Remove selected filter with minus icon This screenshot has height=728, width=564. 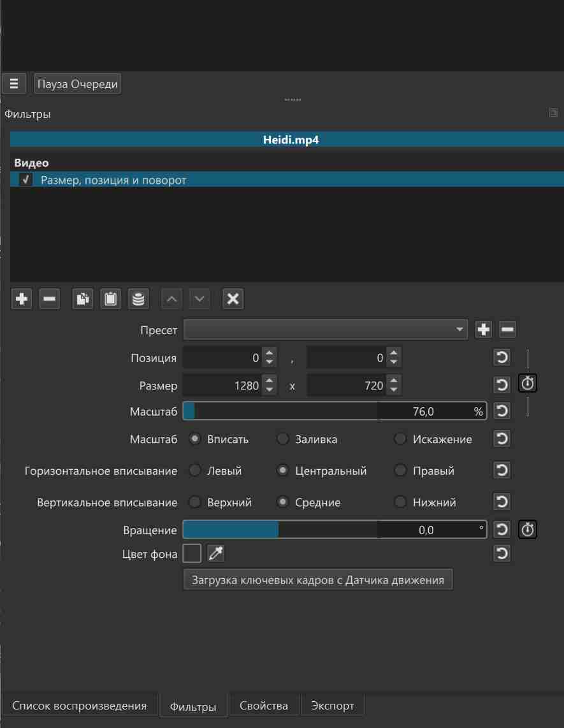49,298
